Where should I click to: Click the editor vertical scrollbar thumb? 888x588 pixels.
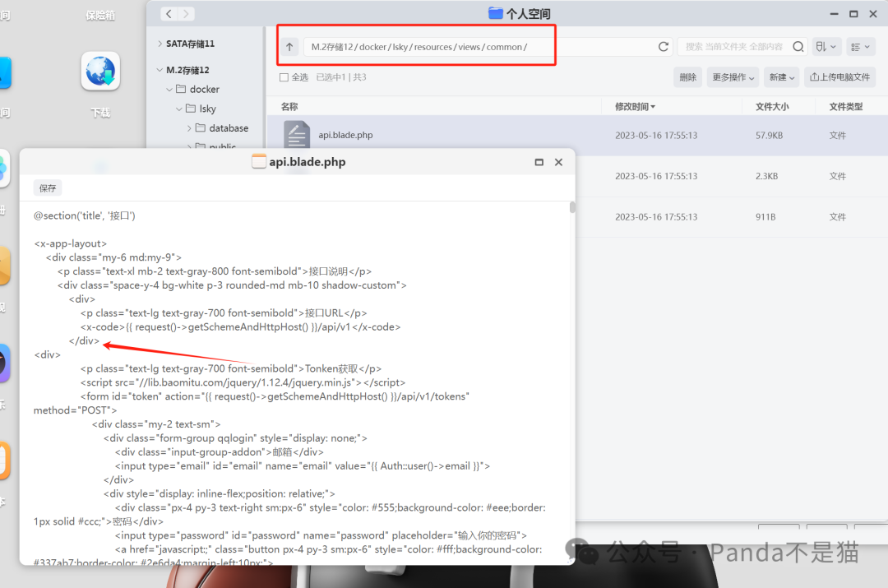(x=572, y=206)
